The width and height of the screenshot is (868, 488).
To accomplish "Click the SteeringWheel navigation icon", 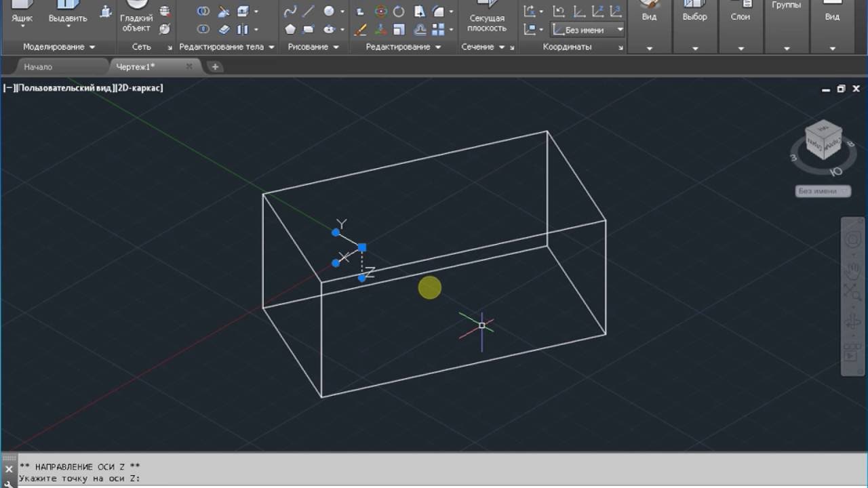I will click(852, 240).
